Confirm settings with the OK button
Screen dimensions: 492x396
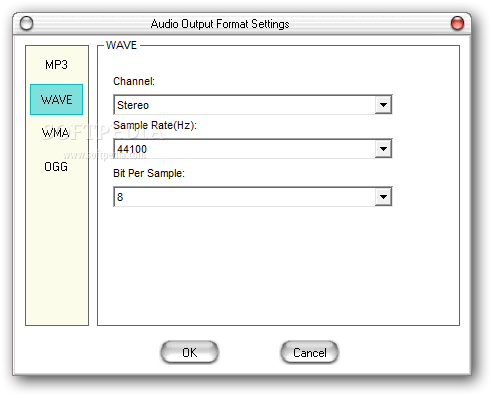coord(189,352)
